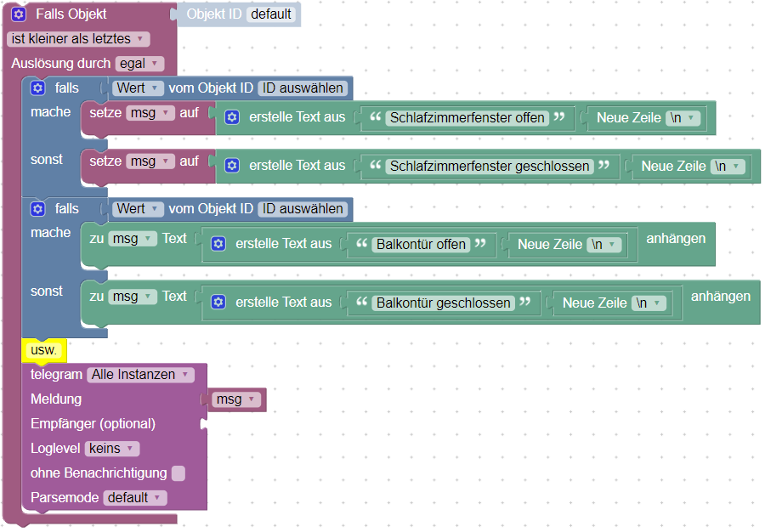Open the Wert dropdown in the second falls block
Viewport: 765px width, 532px height.
pyautogui.click(x=138, y=209)
